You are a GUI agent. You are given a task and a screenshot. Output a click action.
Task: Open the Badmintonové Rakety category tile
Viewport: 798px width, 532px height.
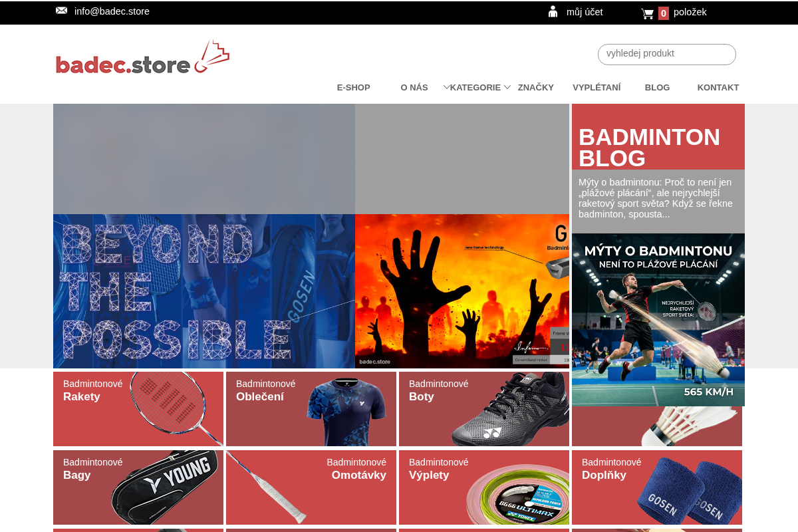coord(138,409)
